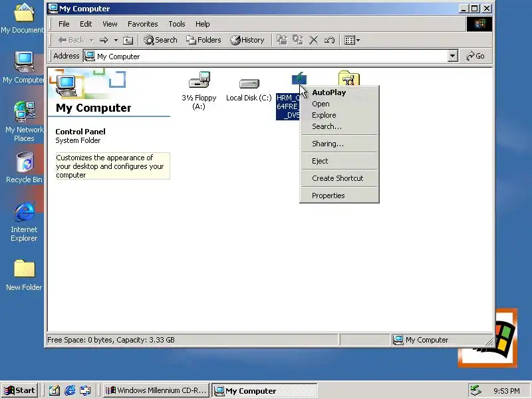Click the system tray network icon
Image resolution: width=532 pixels, height=399 pixels.
pyautogui.click(x=475, y=390)
